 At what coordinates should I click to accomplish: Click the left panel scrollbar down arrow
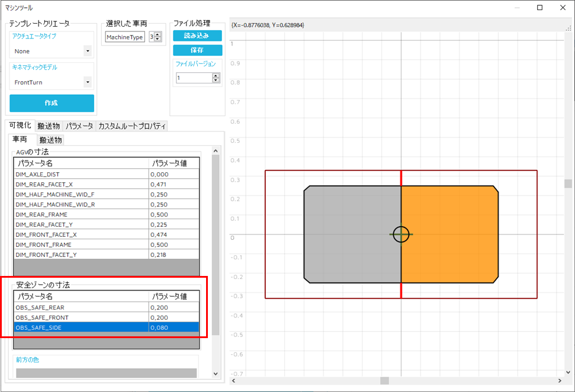[x=216, y=374]
